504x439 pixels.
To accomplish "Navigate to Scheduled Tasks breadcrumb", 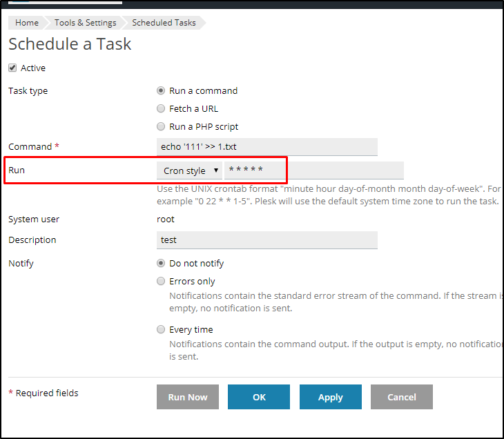I will point(164,23).
